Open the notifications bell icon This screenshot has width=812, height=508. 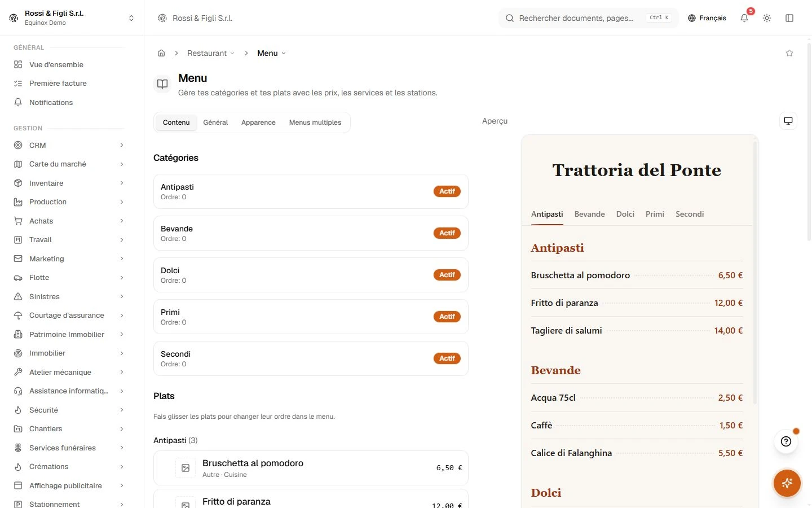(744, 18)
